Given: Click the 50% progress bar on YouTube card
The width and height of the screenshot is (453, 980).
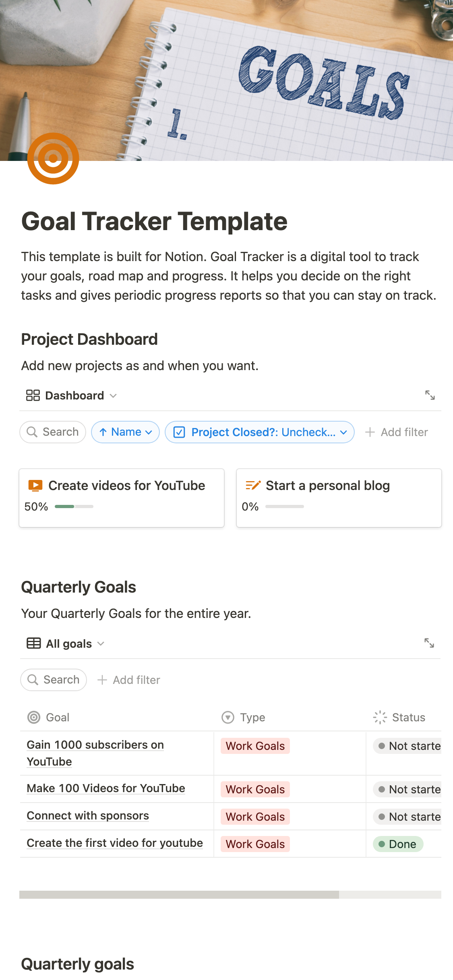Looking at the screenshot, I should [x=74, y=506].
